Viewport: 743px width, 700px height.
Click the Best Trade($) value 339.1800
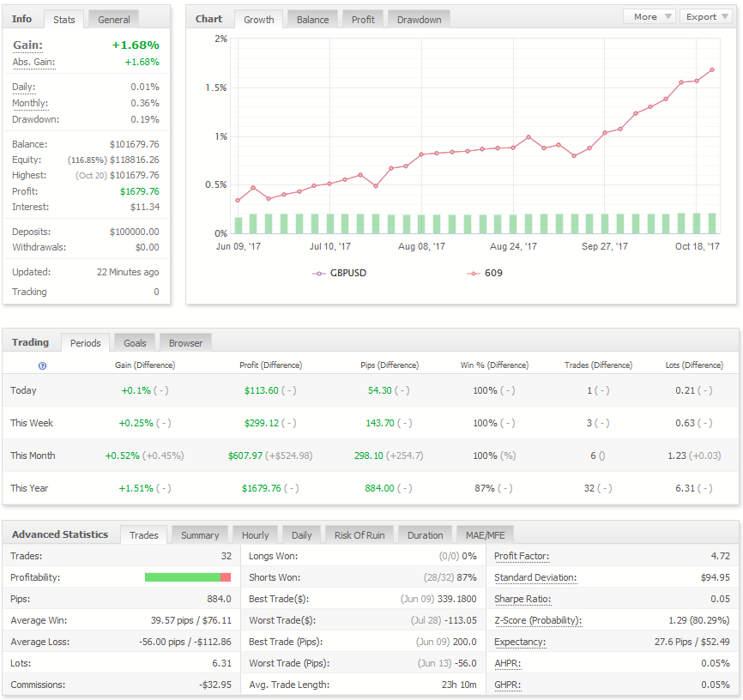coord(456,599)
